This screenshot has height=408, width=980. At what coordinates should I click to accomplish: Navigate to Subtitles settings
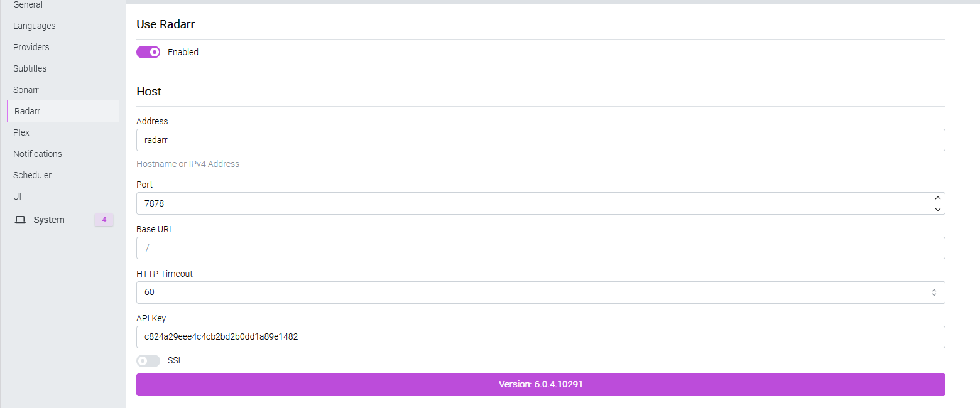pos(30,68)
